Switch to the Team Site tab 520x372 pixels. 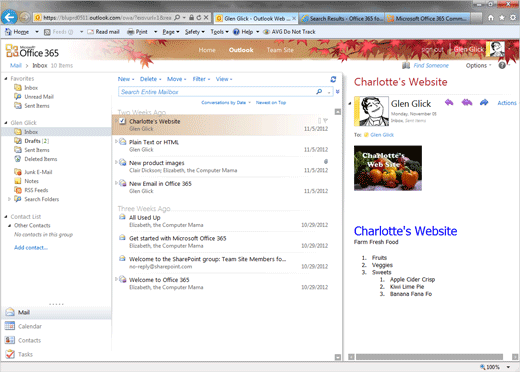(280, 50)
